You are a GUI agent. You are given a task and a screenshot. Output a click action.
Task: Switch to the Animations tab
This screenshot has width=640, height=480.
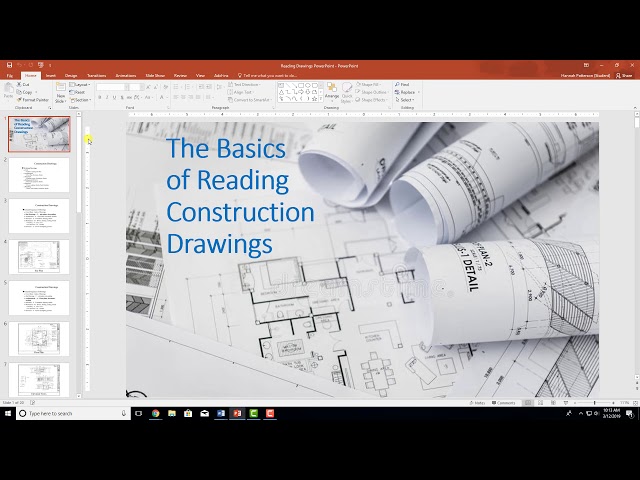[125, 76]
